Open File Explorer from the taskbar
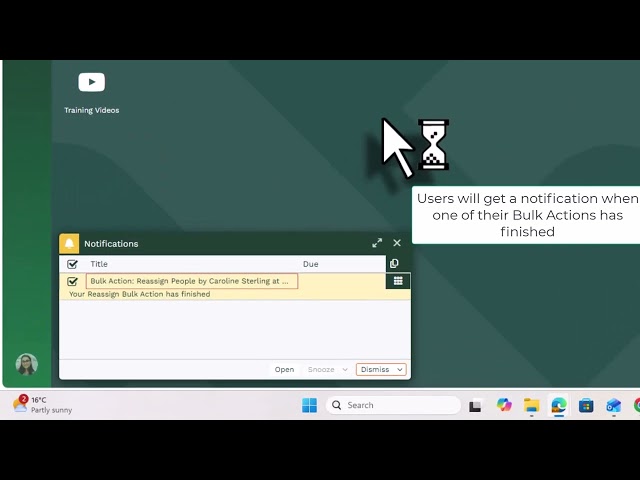The width and height of the screenshot is (640, 480). coord(531,405)
